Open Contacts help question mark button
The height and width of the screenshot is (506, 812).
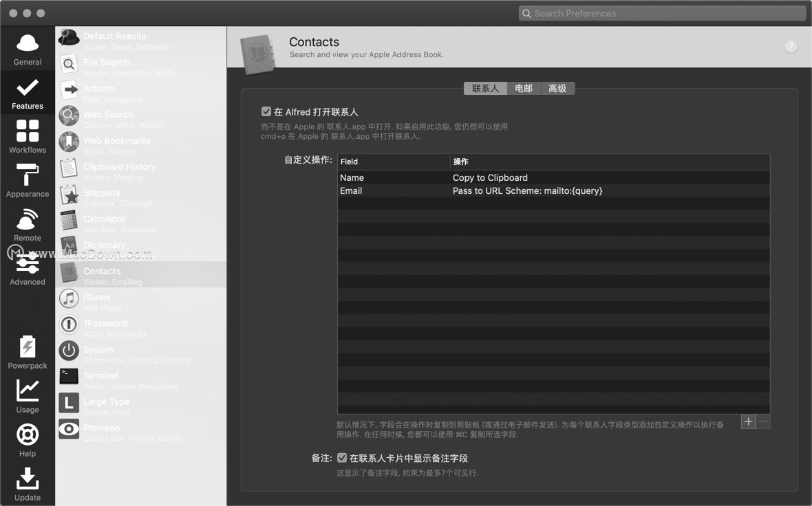(791, 47)
